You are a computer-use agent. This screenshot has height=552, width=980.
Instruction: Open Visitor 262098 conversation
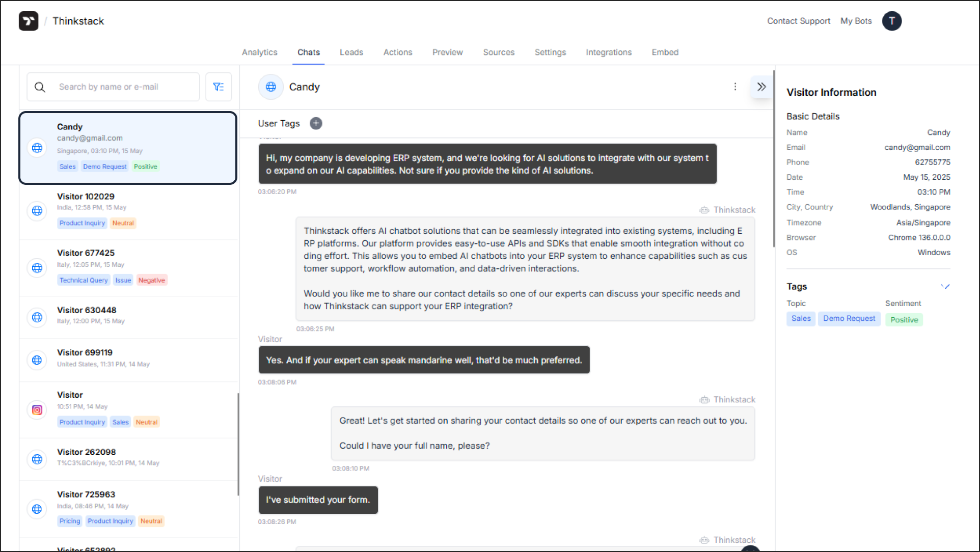point(129,459)
